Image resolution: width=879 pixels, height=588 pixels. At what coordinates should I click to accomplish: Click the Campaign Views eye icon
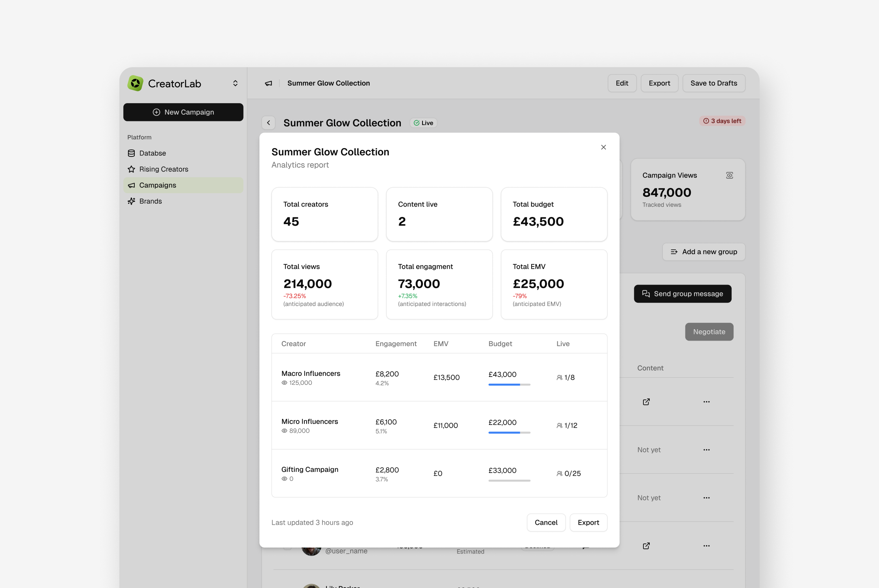tap(729, 175)
